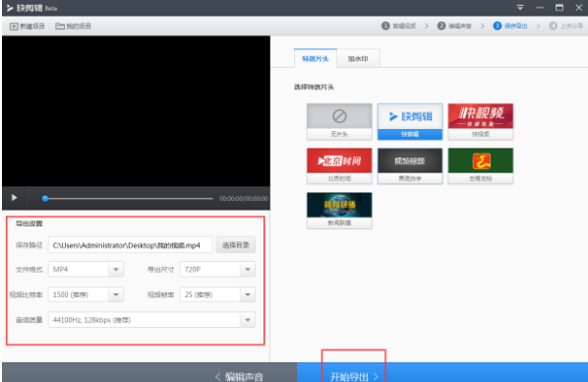
Task: Choose the 黑底白字 video title template
Action: (410, 166)
